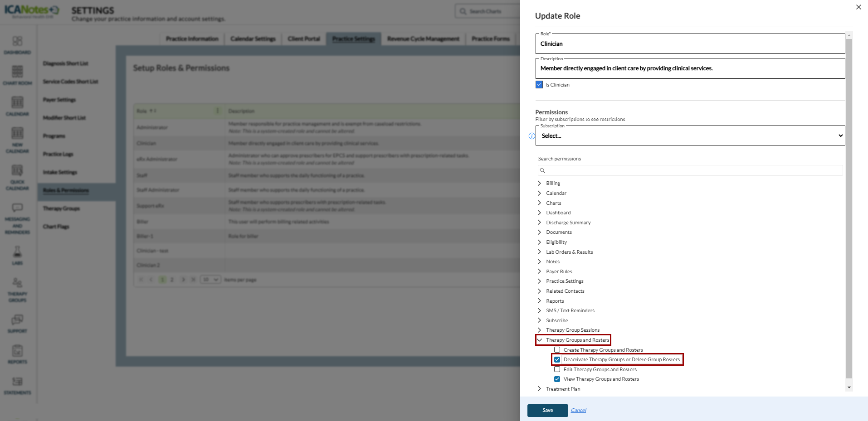This screenshot has width=868, height=421.
Task: Click the Subscription info icon
Action: [x=532, y=136]
